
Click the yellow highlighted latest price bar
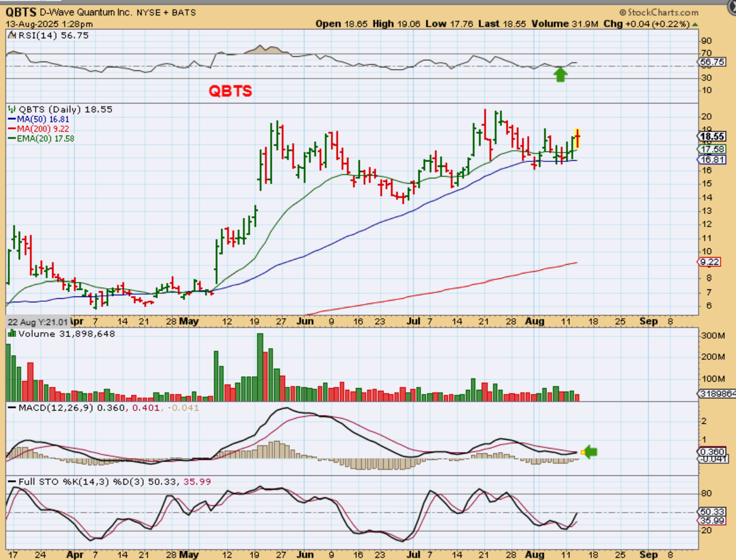click(578, 139)
